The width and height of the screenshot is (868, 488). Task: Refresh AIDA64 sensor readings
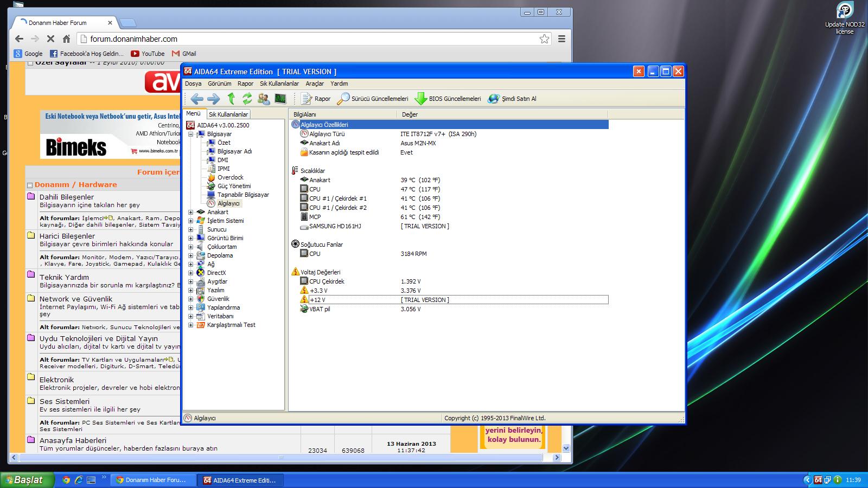pos(247,99)
